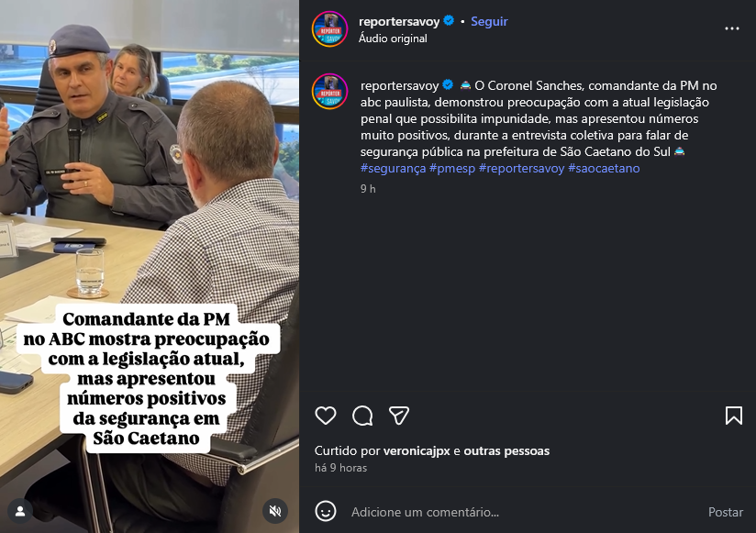Open reportersavoy username in header
Viewport: 756px width, 533px height.
(399, 21)
